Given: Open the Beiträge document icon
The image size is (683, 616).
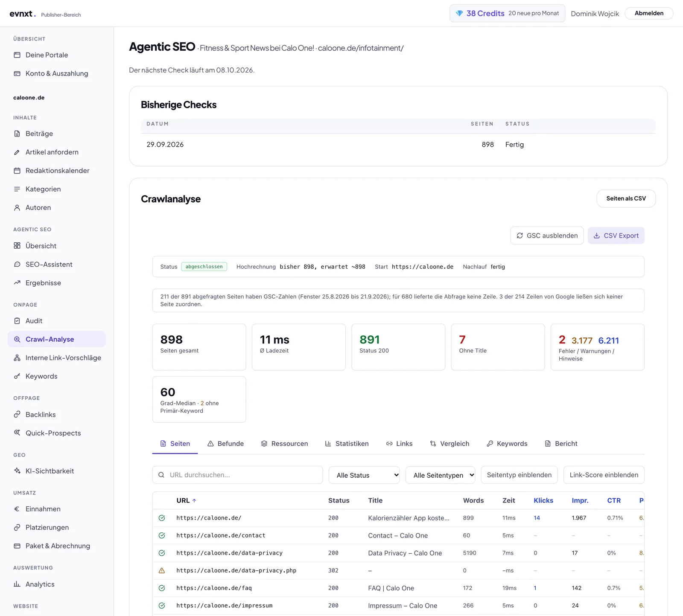Looking at the screenshot, I should [17, 134].
